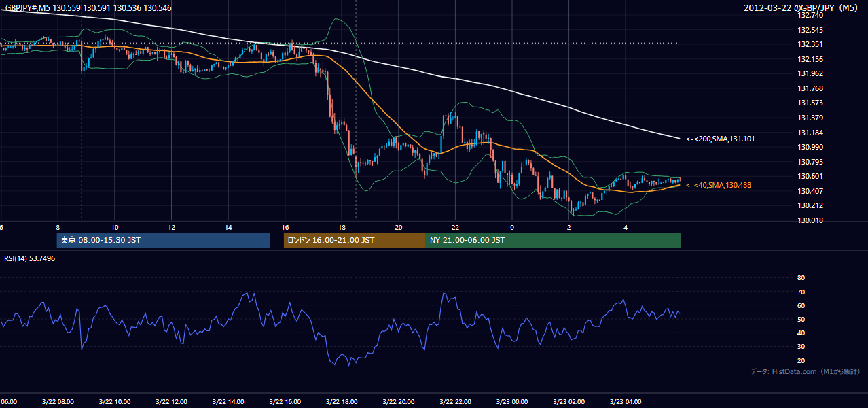Click RSI scale value 60
The image size is (868, 408).
pos(801,305)
